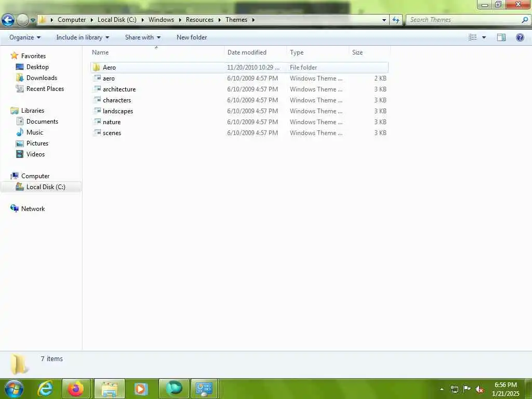Select Local Disk (C:) in navigation pane
This screenshot has height=399, width=532.
tap(41, 187)
